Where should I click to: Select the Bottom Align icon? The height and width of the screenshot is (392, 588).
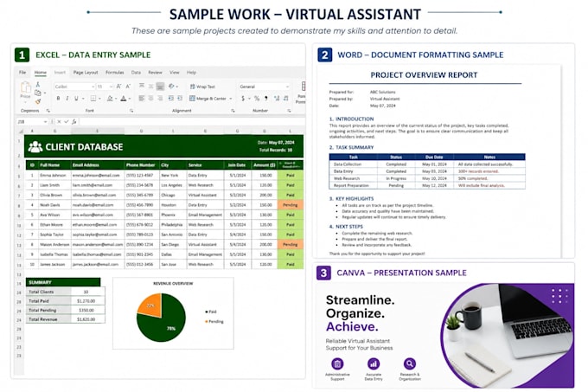(160, 87)
